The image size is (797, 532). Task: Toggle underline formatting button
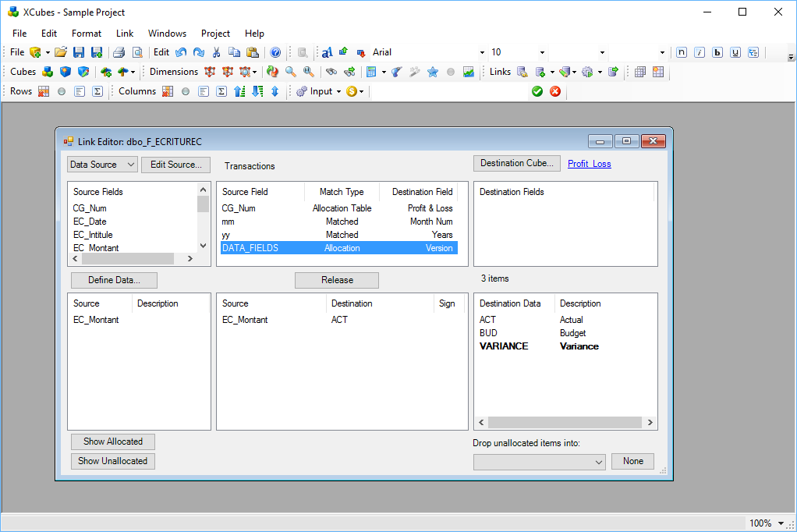point(735,52)
